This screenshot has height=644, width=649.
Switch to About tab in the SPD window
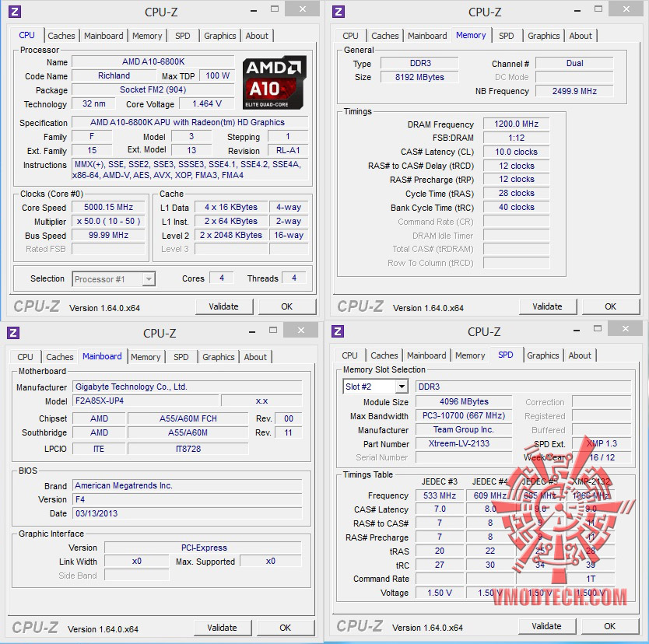click(580, 355)
